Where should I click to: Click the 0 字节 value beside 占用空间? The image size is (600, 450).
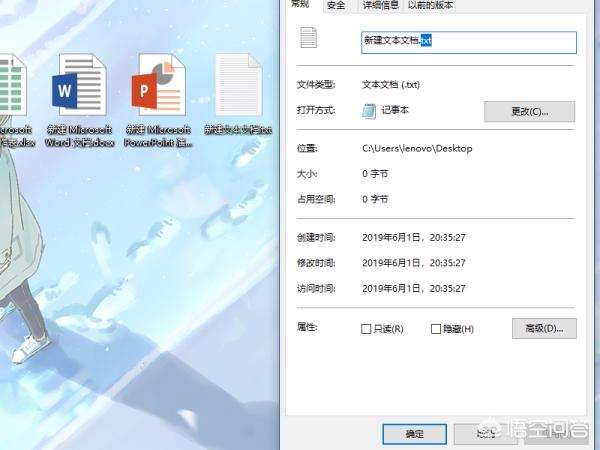(x=375, y=199)
